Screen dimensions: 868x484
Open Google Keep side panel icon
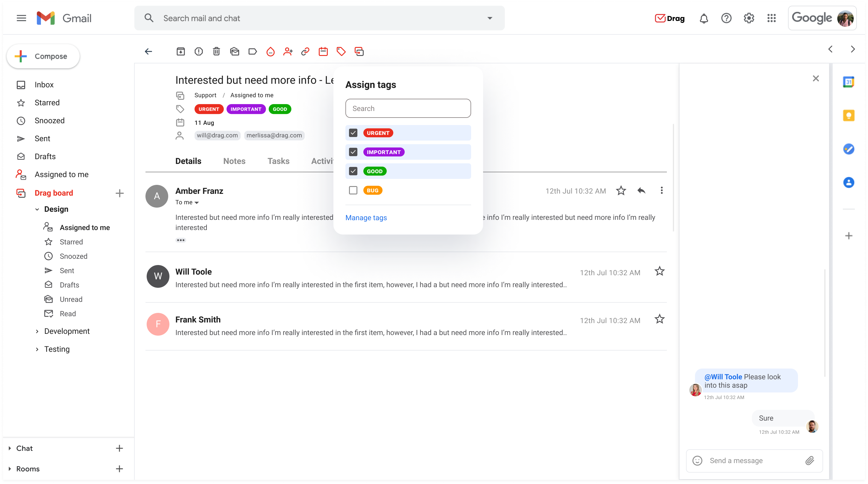tap(849, 115)
